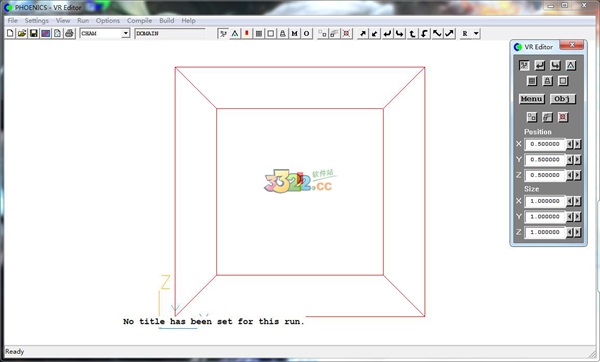This screenshot has width=600, height=362.
Task: Click the Menu button in VR Editor panel
Action: pos(532,99)
